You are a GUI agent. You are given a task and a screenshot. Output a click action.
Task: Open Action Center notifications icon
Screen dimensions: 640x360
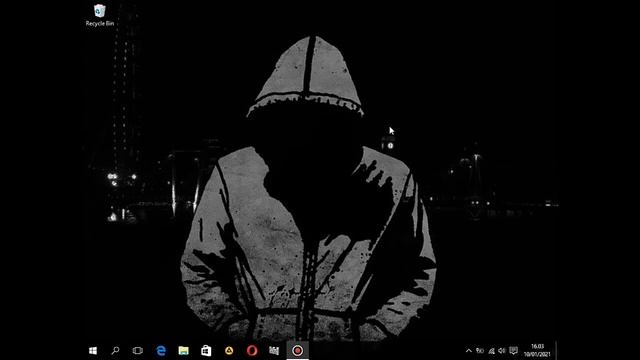click(513, 351)
